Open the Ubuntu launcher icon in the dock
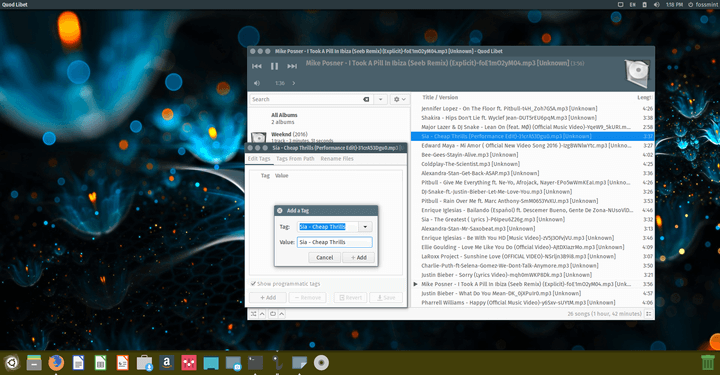This screenshot has width=720, height=375. (x=11, y=363)
